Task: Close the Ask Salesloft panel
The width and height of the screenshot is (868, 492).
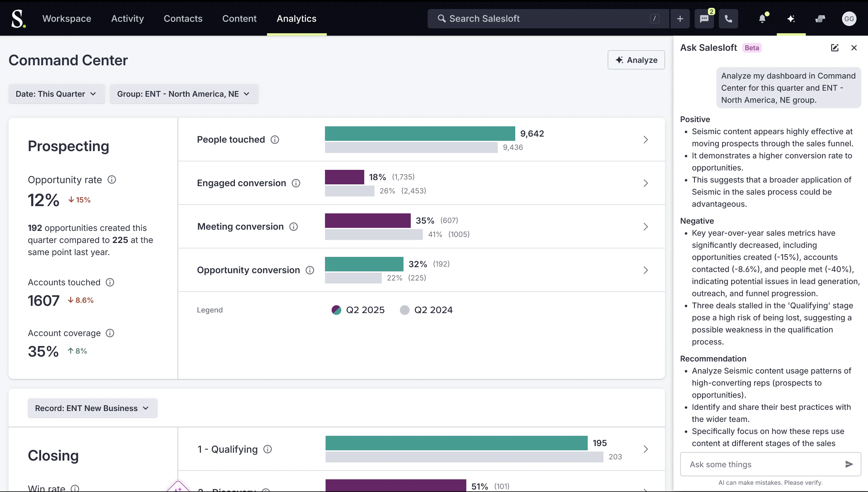Action: click(854, 48)
